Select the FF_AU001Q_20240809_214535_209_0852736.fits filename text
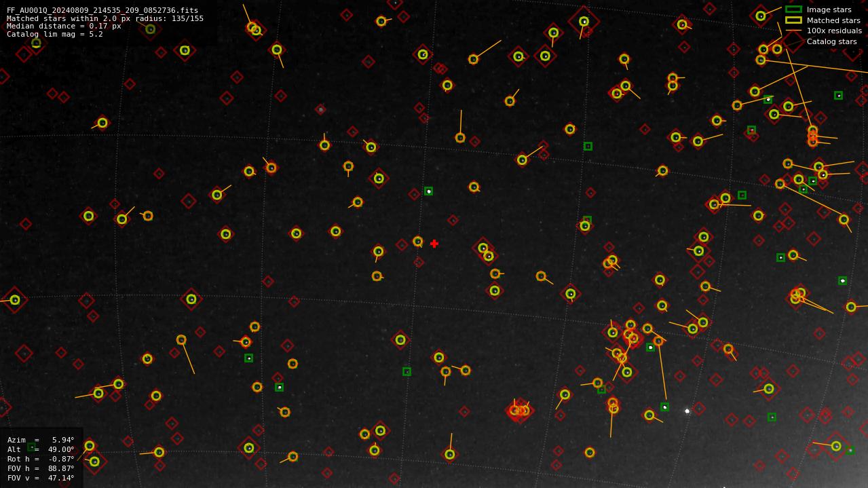Image resolution: width=868 pixels, height=488 pixels. [x=102, y=10]
